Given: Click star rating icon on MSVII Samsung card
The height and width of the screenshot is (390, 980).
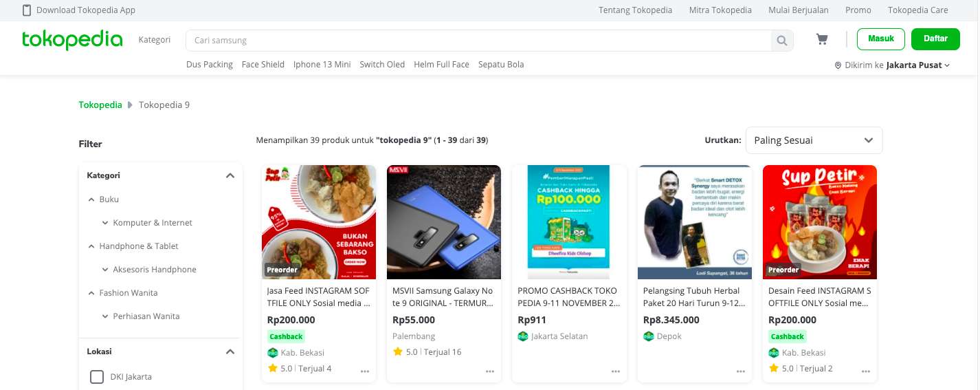Looking at the screenshot, I should tap(397, 351).
